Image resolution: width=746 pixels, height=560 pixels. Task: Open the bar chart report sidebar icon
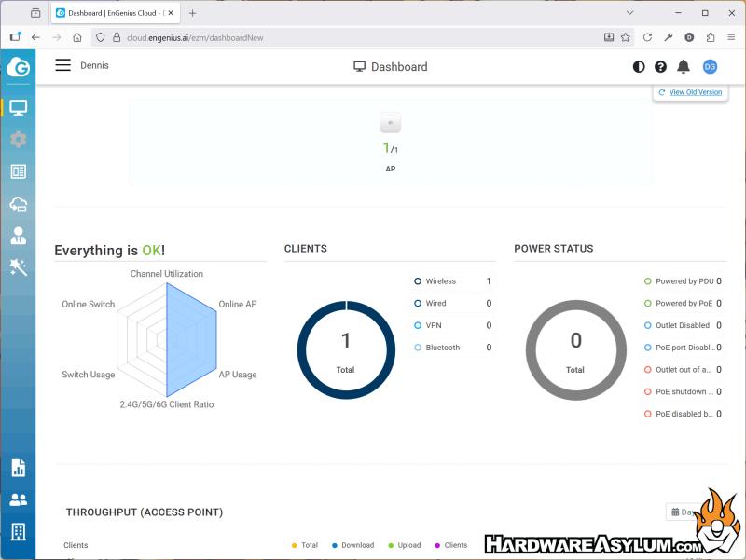pos(18,468)
